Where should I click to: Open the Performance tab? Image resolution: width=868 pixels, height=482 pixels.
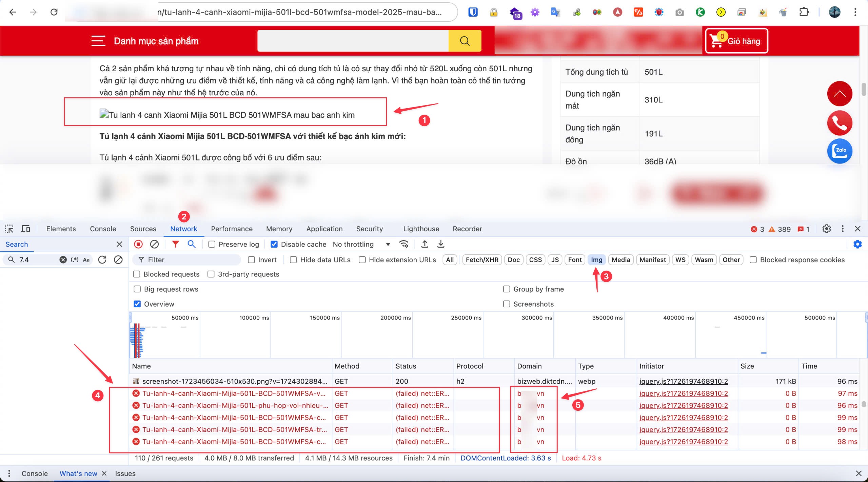[232, 229]
